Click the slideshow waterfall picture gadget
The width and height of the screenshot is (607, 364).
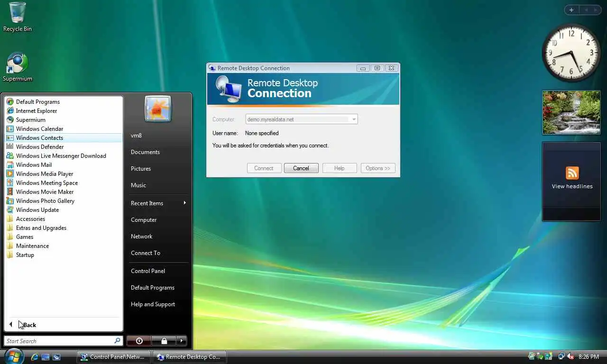click(571, 112)
